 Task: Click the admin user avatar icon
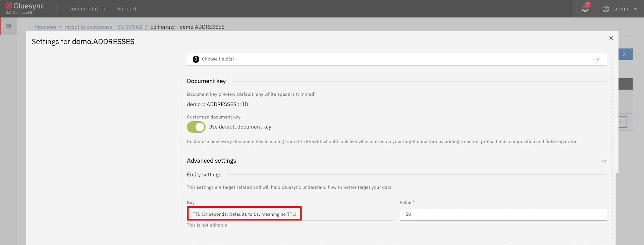pyautogui.click(x=606, y=9)
